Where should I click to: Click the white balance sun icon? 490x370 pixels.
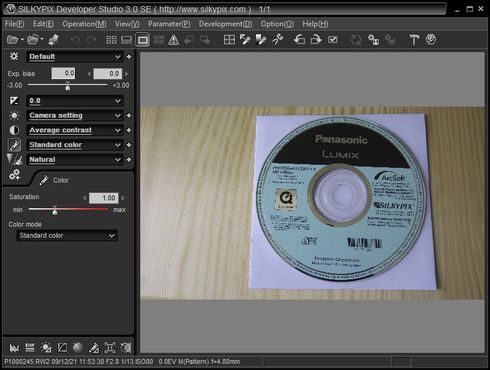(x=14, y=115)
